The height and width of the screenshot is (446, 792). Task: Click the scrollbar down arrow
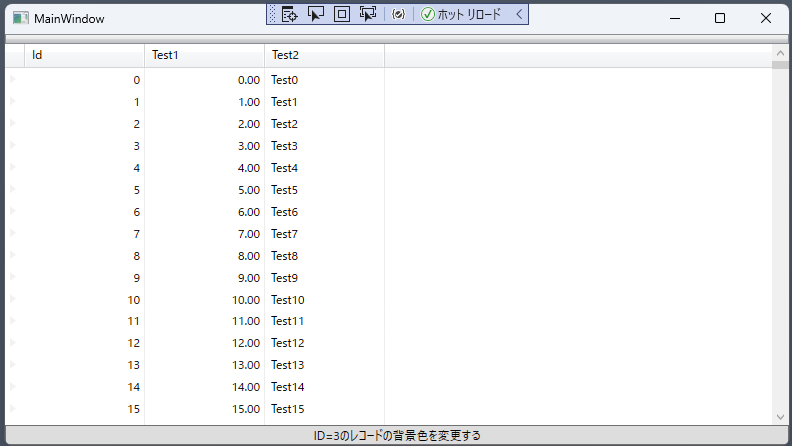pyautogui.click(x=780, y=417)
